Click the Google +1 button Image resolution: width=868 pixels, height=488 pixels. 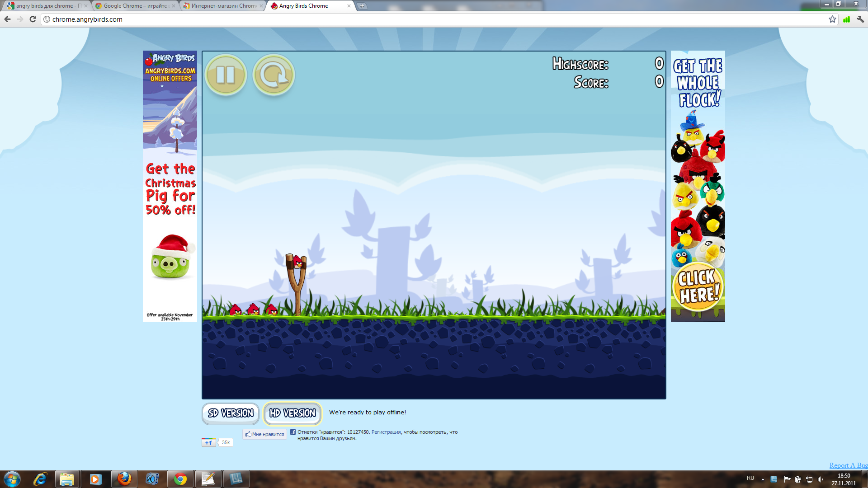(x=208, y=442)
